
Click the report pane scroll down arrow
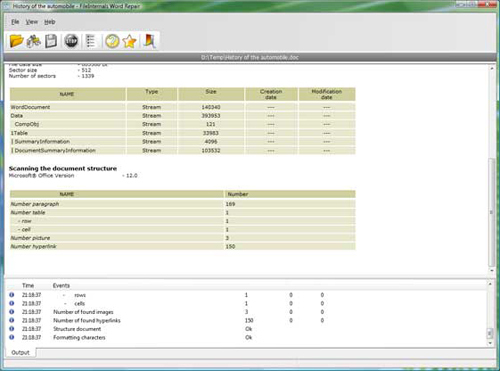(x=492, y=271)
